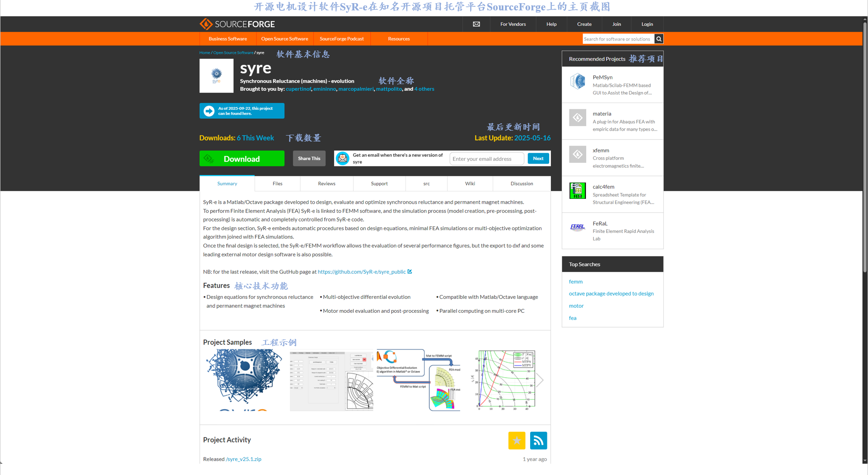Click the 4 others contributors link
The width and height of the screenshot is (868, 475).
(x=424, y=89)
